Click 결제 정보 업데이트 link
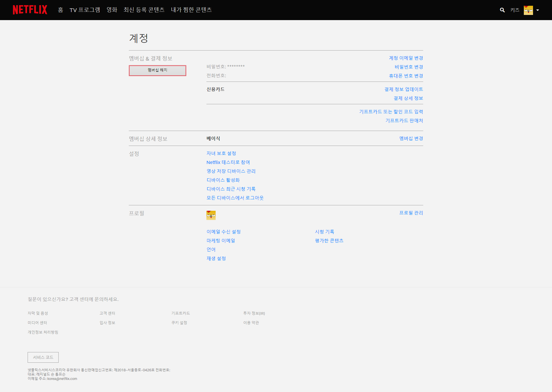Image resolution: width=552 pixels, height=392 pixels. pos(403,89)
